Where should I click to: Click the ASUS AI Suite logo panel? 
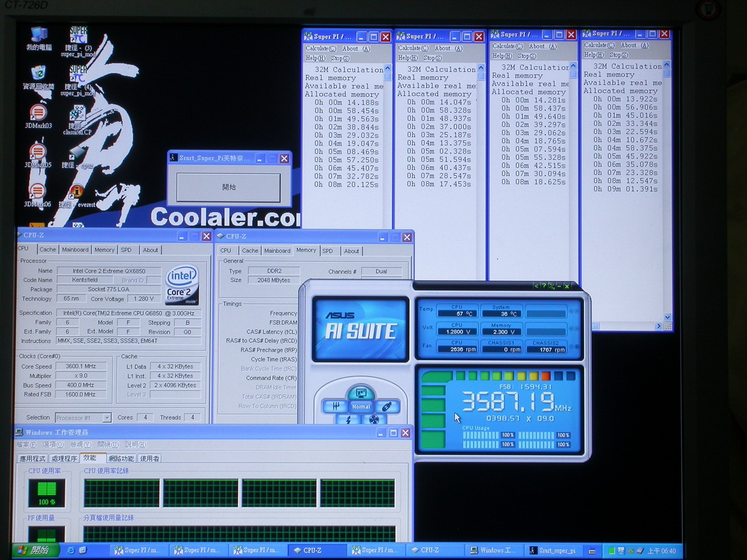point(361,329)
